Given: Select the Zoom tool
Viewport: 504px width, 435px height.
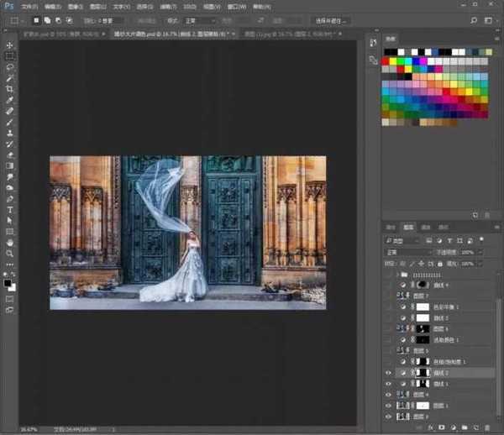Looking at the screenshot, I should [10, 253].
